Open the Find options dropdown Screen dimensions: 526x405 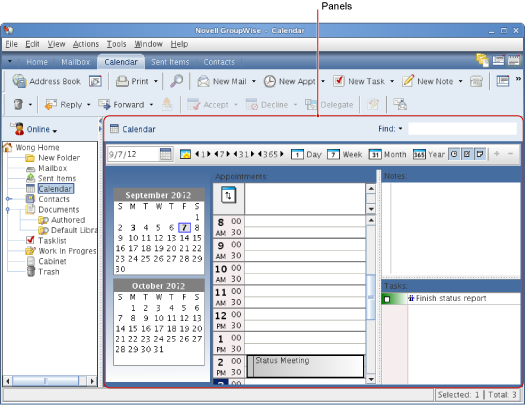click(x=400, y=129)
